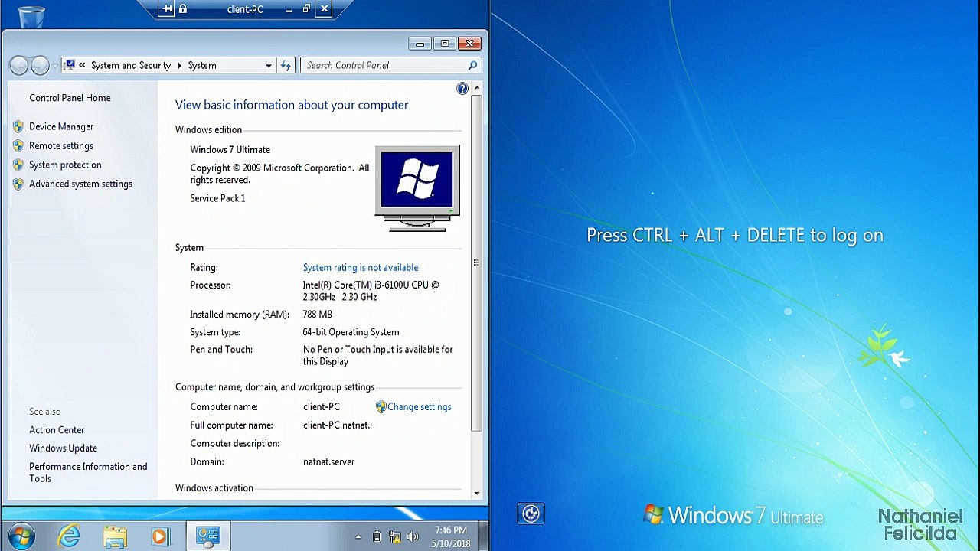Expand the arrow after System and Security
980x551 pixels.
click(179, 65)
